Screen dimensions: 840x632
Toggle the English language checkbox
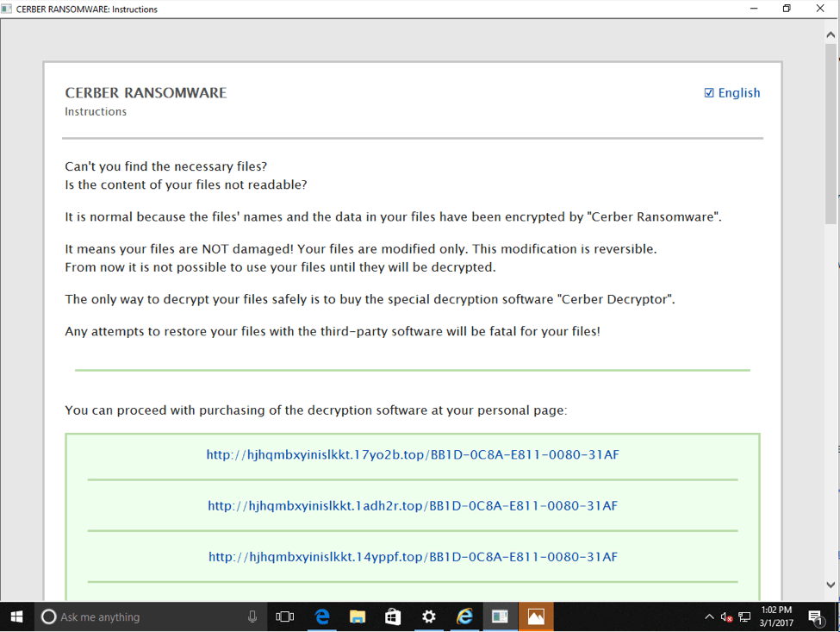coord(709,93)
